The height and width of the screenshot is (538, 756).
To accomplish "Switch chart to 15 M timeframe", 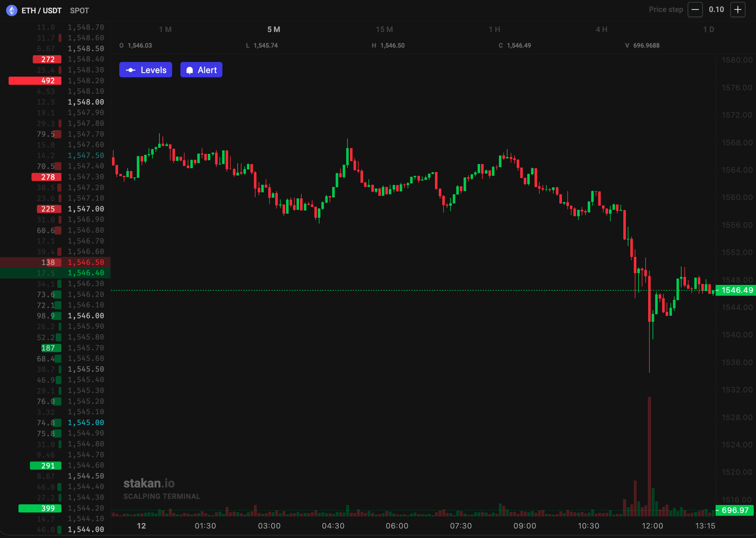I will tap(384, 29).
